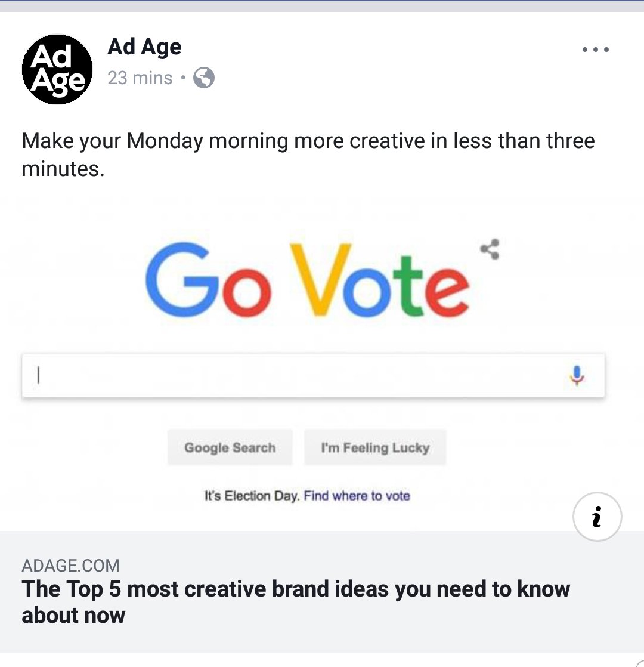Click the round info "i" icon

click(x=597, y=517)
